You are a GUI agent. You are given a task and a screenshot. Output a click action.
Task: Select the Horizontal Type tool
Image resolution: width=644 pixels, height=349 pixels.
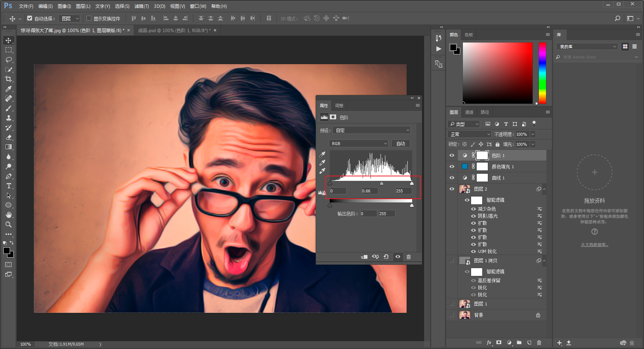pyautogui.click(x=9, y=186)
